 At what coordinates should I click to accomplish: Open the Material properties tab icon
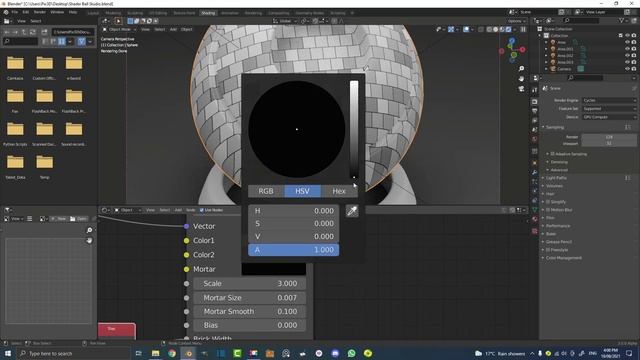click(535, 219)
